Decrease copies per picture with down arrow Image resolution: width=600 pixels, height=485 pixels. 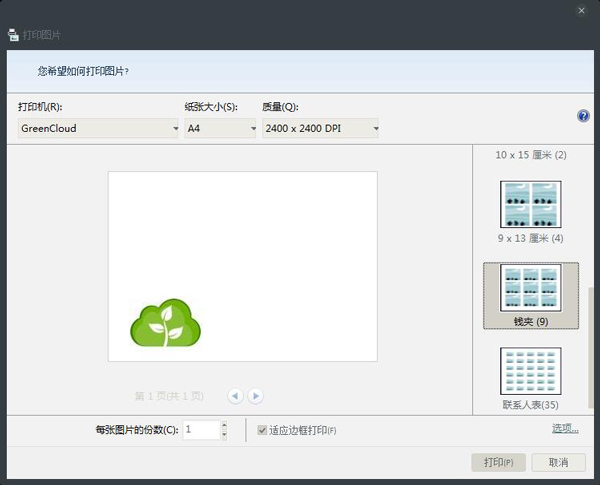pos(224,435)
